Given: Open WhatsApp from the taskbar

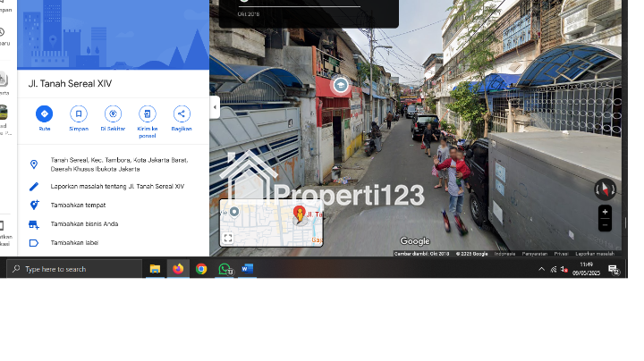Looking at the screenshot, I should [x=225, y=269].
